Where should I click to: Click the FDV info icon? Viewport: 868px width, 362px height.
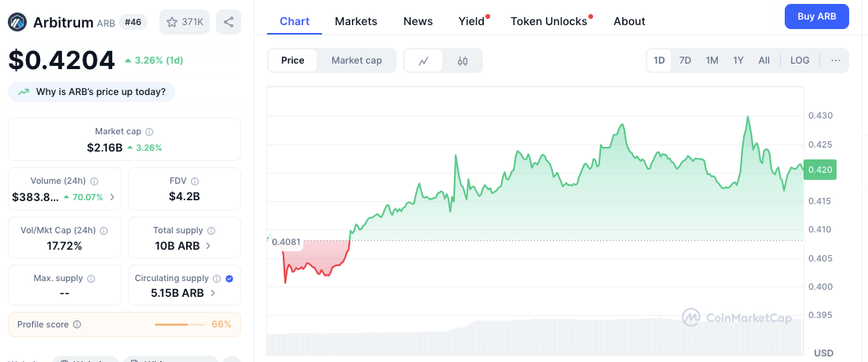[196, 181]
